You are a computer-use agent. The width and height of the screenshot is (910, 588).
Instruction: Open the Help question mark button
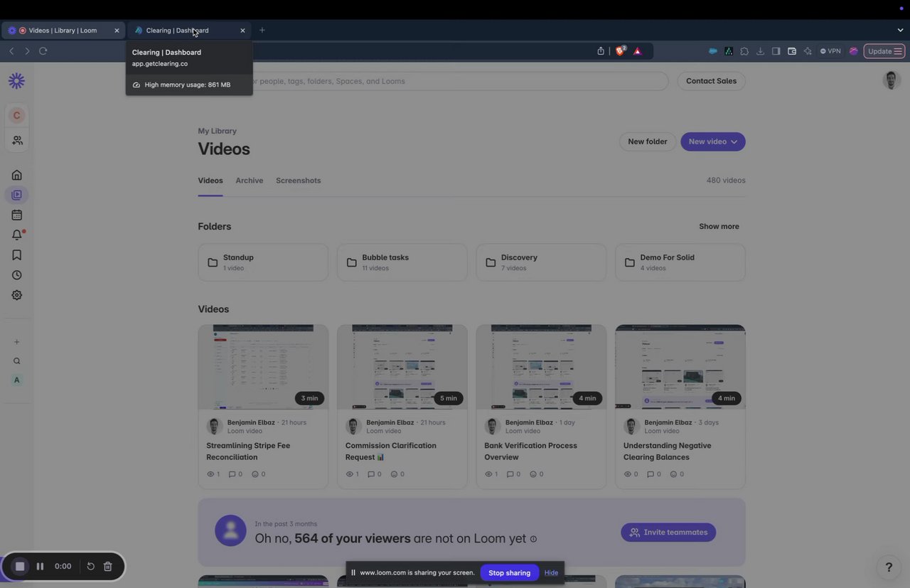(x=889, y=567)
